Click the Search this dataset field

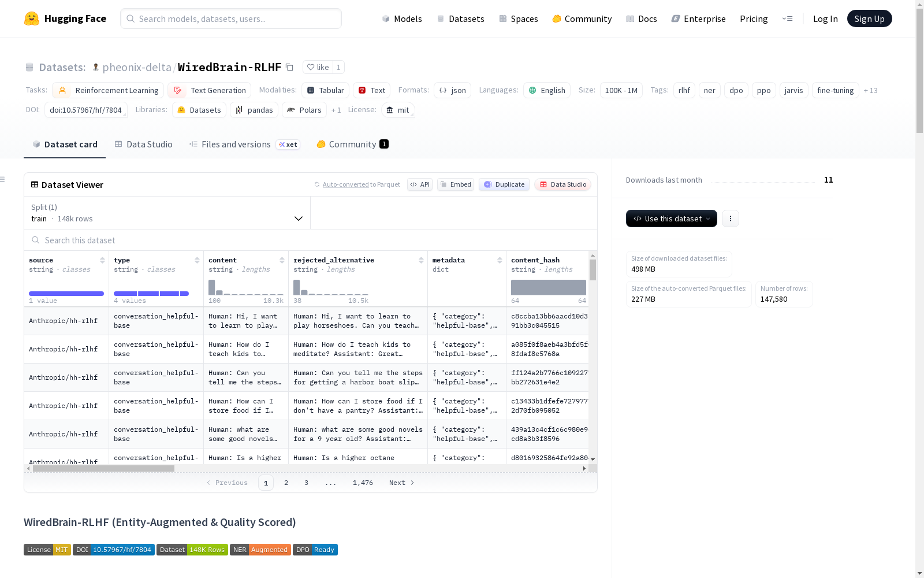[x=311, y=240]
